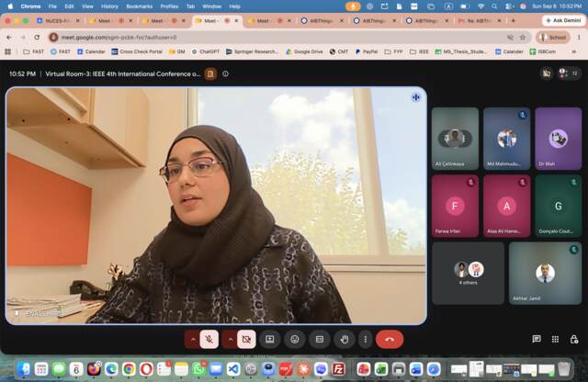Viewport: 588px width, 382px height.
Task: Select Ali Çetinkaya's participant tile
Action: pos(455,139)
